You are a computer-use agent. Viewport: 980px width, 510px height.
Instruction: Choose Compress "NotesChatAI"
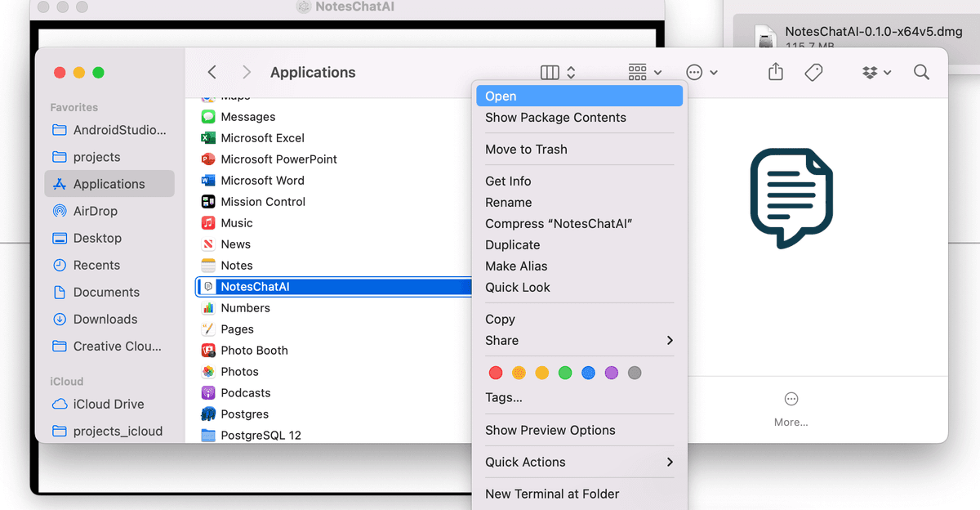coord(580,224)
